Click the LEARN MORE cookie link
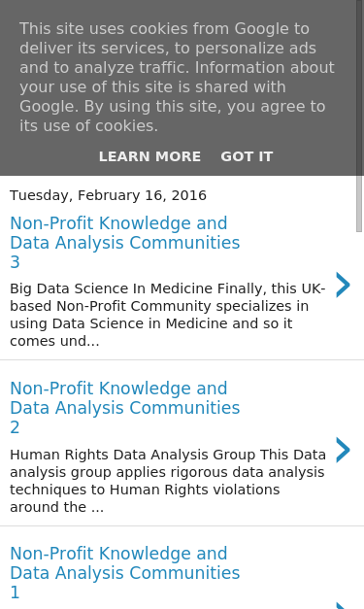This screenshot has height=609, width=364. (149, 156)
